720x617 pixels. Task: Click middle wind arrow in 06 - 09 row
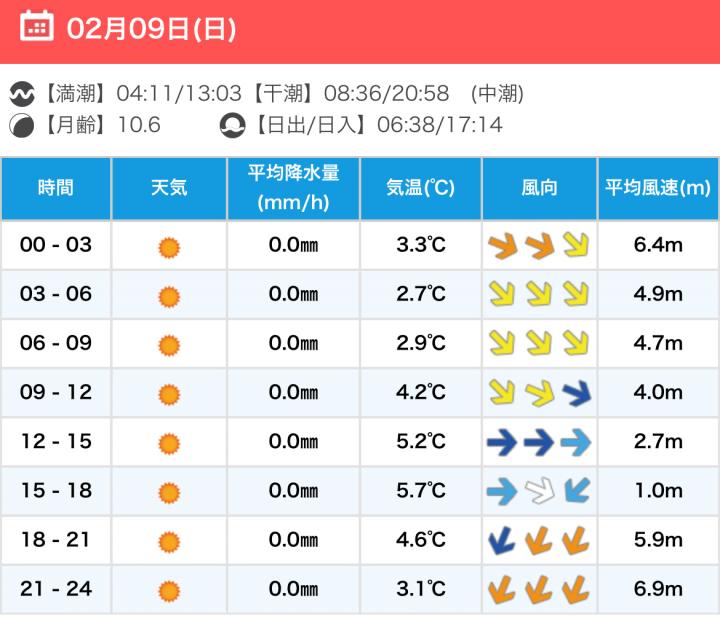point(539,343)
